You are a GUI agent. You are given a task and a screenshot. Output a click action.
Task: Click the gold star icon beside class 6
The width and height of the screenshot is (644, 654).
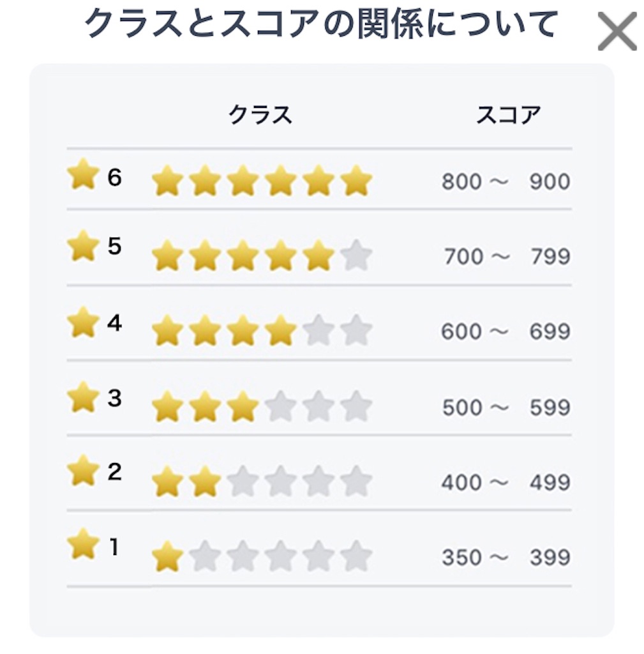pyautogui.click(x=84, y=174)
